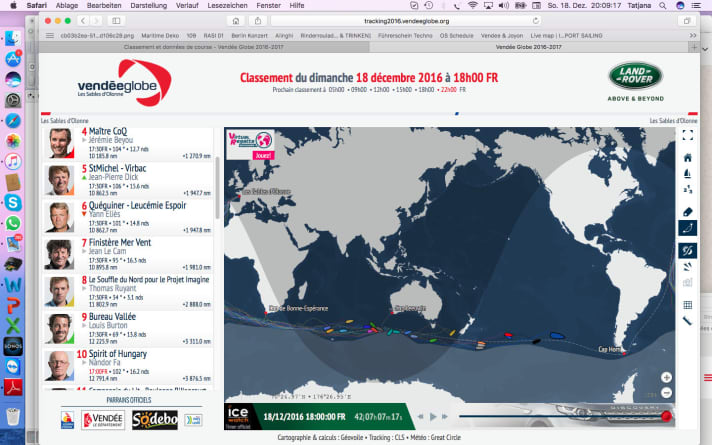The height and width of the screenshot is (445, 712).
Task: Open Spotlight search in the menu bar
Action: 663,5
